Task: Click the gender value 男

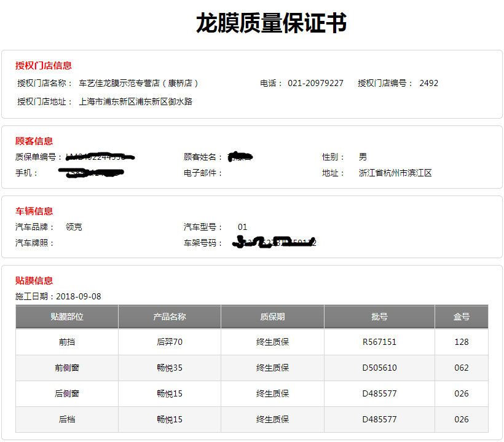Action: [363, 156]
